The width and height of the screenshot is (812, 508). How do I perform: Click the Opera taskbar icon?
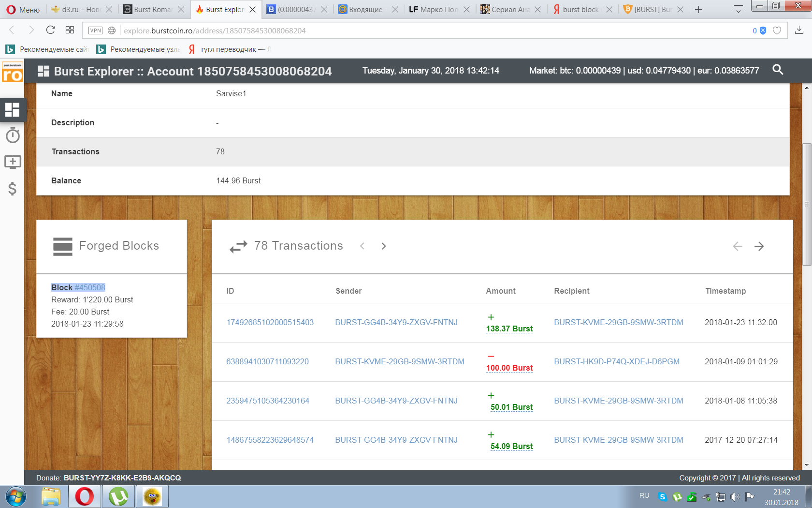85,497
